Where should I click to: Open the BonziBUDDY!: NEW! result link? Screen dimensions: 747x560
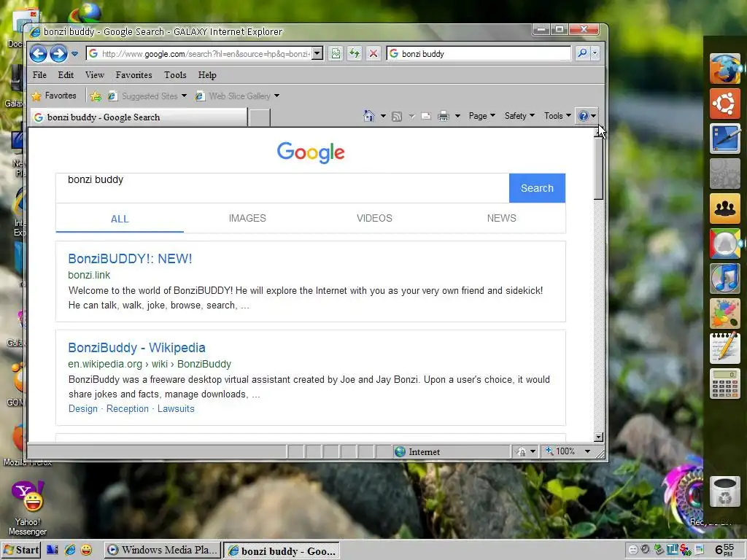130,259
